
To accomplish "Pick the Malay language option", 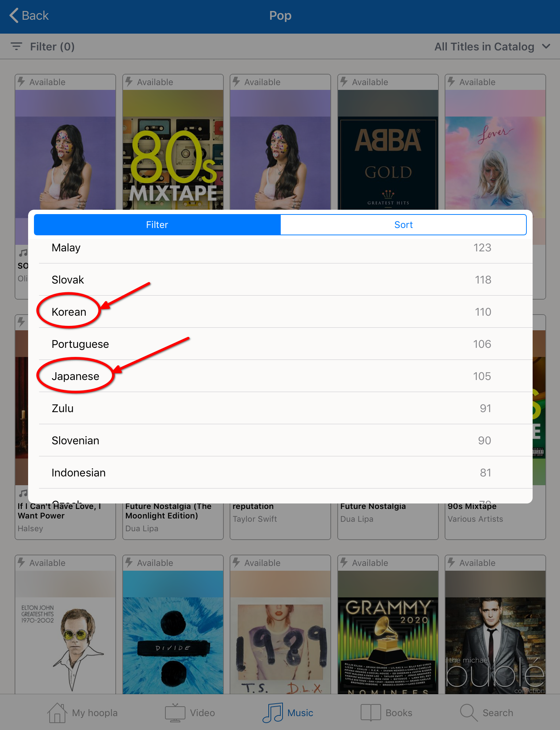I will point(66,247).
